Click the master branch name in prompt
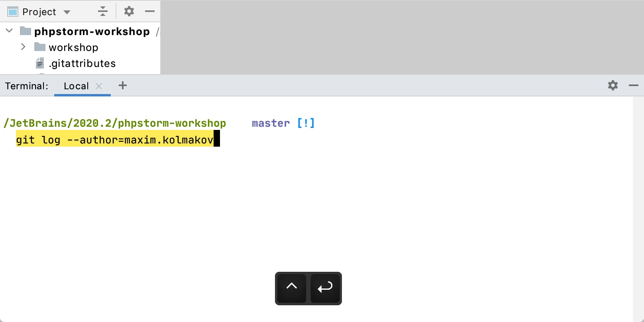Image resolution: width=644 pixels, height=322 pixels. (271, 123)
